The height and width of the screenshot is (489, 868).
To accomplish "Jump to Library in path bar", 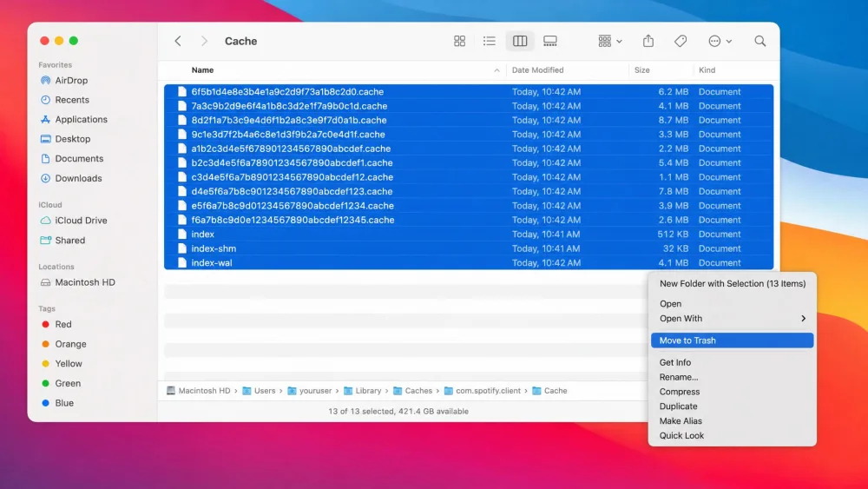I will 363,391.
